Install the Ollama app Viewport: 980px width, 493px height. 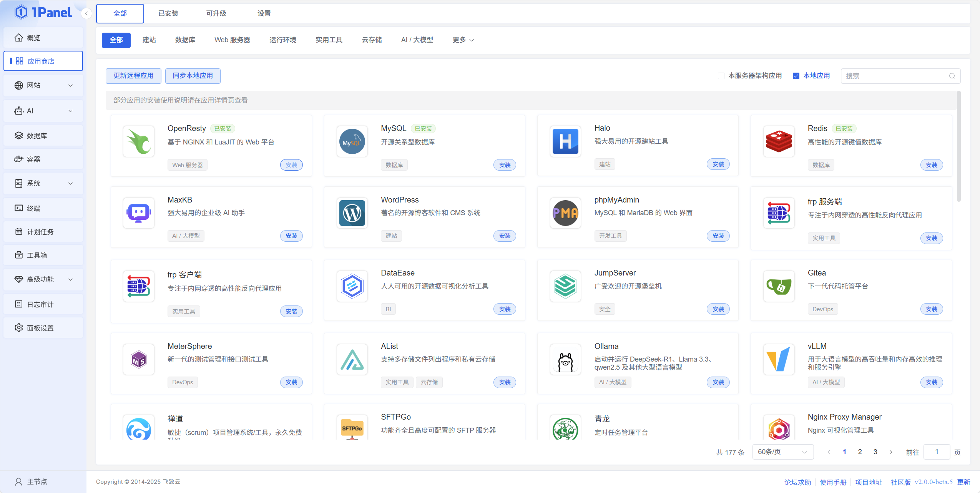pos(718,382)
